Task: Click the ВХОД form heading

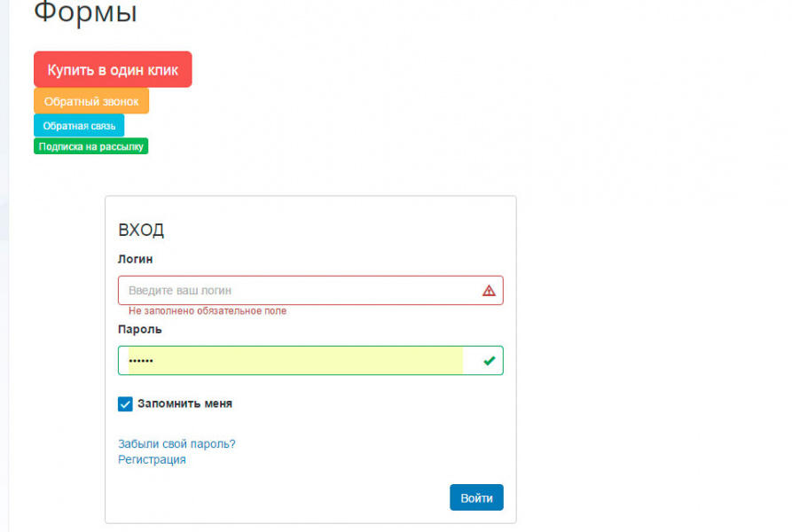Action: pos(141,231)
